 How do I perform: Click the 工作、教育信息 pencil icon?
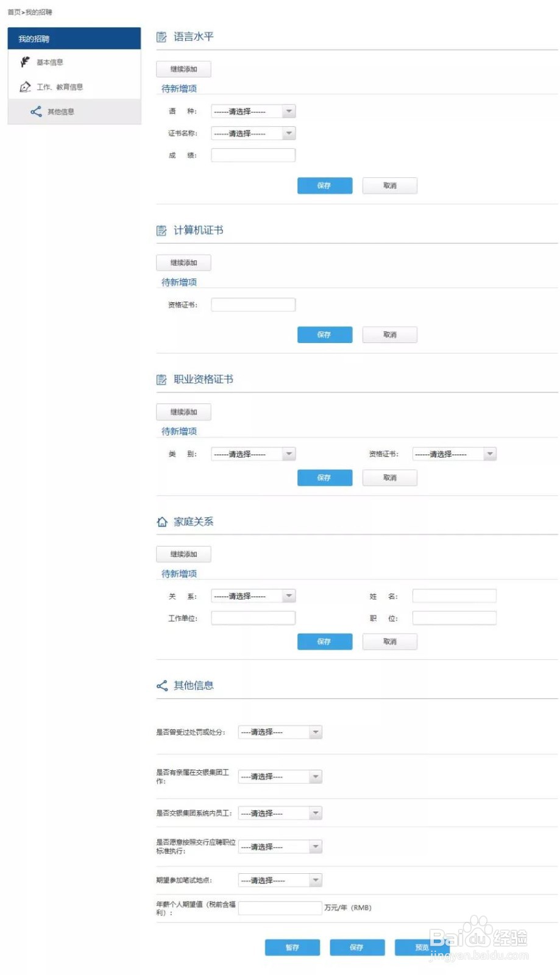tap(25, 87)
